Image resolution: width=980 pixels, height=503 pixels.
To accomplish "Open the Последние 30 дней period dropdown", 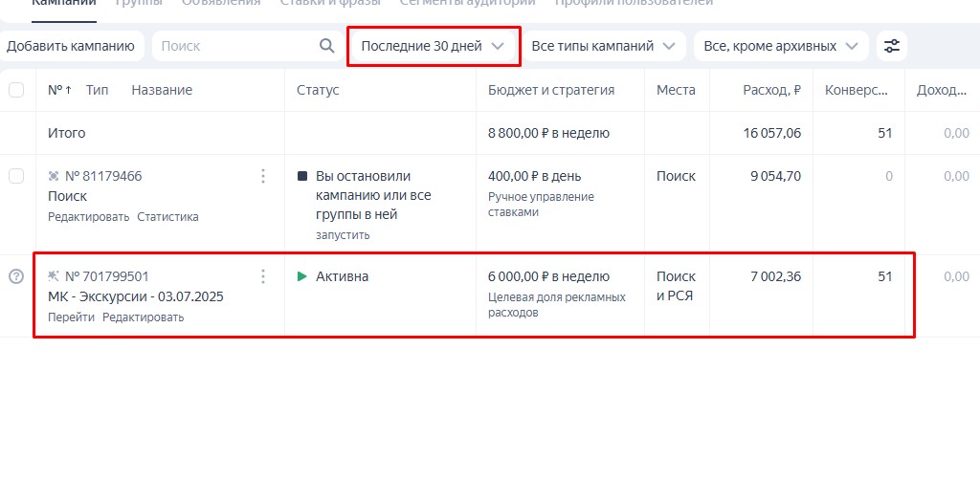I will tap(434, 46).
